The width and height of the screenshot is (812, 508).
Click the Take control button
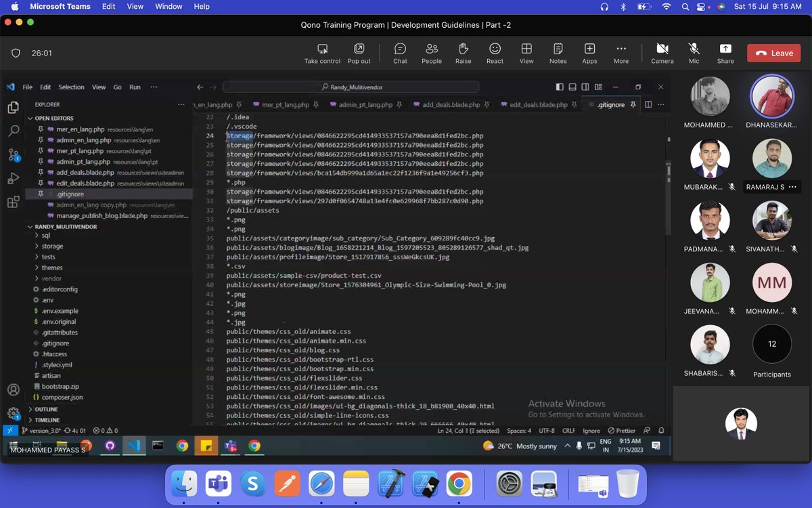pos(322,54)
